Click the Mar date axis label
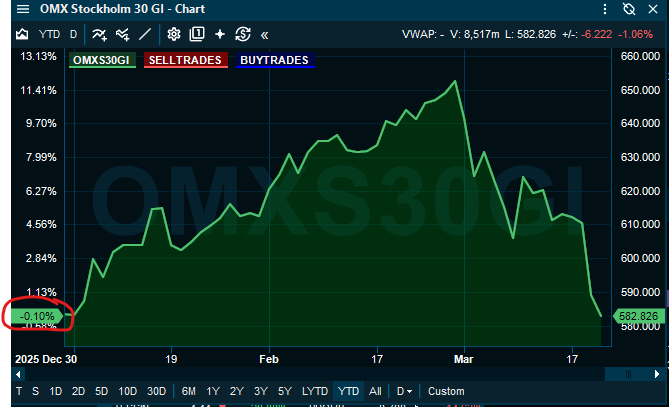This screenshot has width=669, height=407. tap(464, 359)
